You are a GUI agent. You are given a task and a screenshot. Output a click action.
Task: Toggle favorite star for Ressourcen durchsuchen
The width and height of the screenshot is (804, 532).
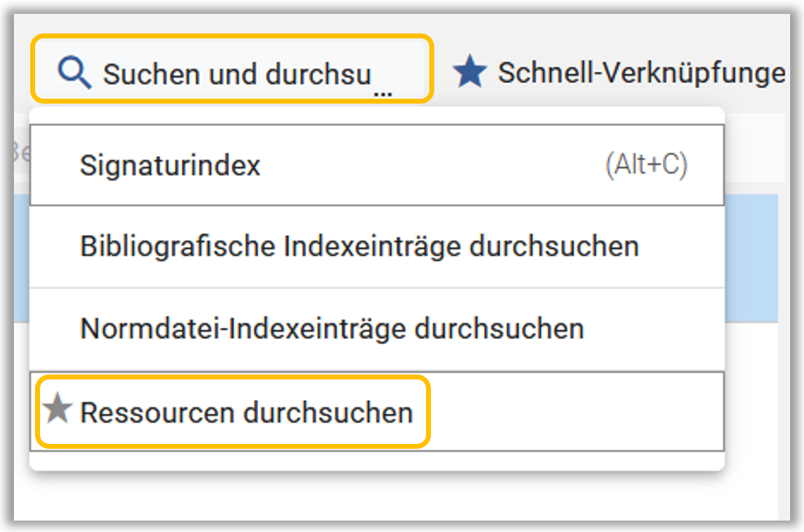coord(57,408)
